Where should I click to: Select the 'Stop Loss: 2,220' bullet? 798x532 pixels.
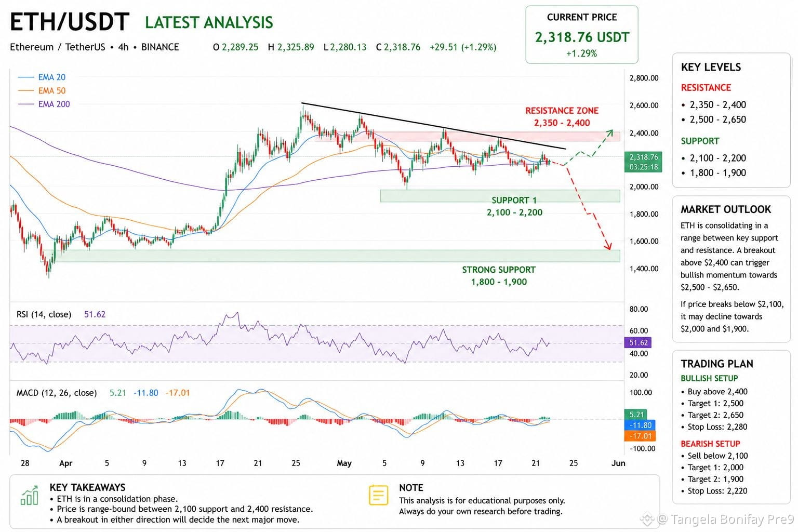(x=714, y=491)
